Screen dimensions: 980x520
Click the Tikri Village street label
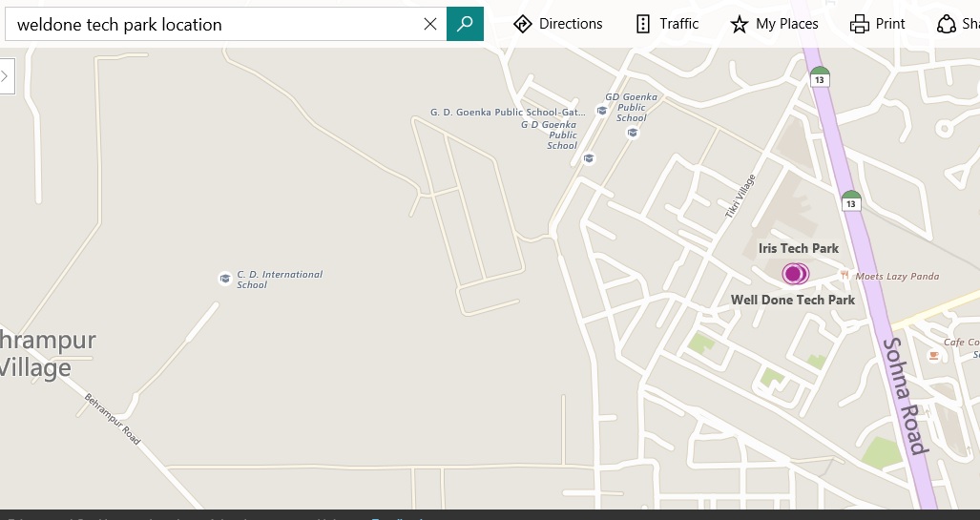coord(740,196)
